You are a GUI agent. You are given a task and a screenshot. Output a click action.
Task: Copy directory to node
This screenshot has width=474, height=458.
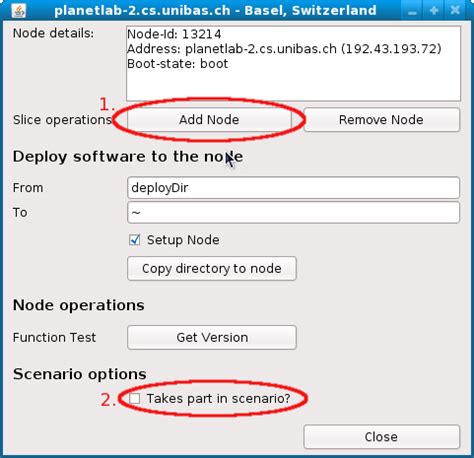coord(212,268)
